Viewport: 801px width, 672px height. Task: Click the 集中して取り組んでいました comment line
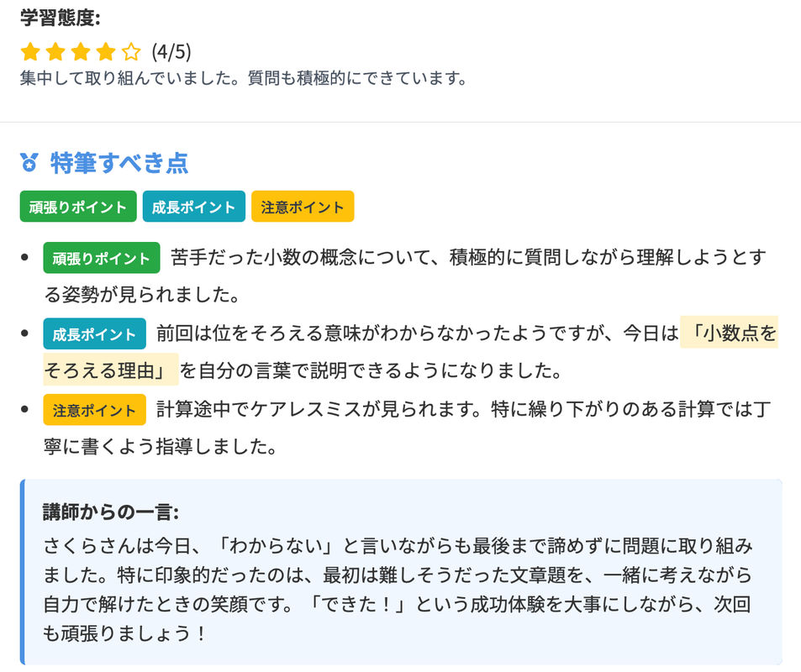pyautogui.click(x=244, y=78)
